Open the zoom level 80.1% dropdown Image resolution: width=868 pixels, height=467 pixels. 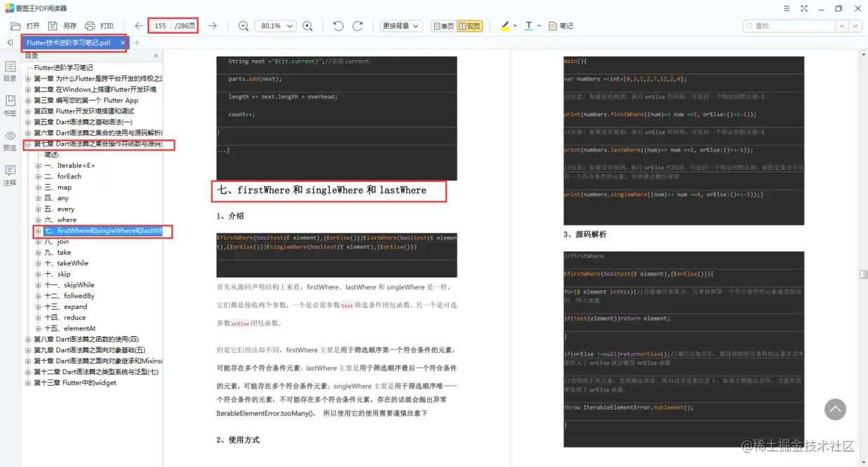coord(275,26)
